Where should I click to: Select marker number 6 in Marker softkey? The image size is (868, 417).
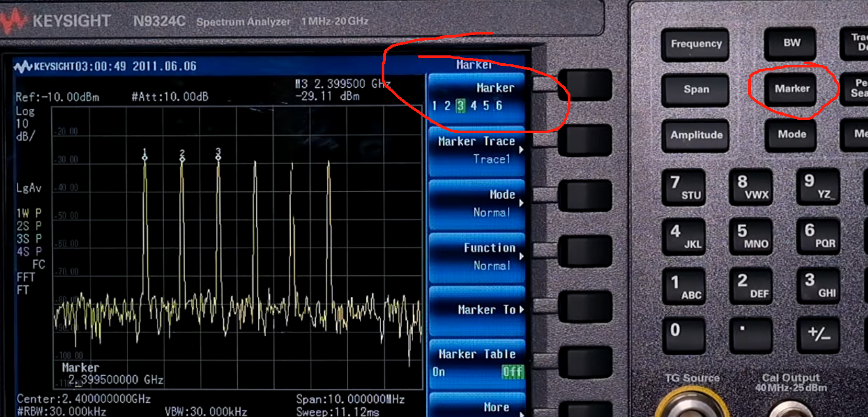coord(499,106)
